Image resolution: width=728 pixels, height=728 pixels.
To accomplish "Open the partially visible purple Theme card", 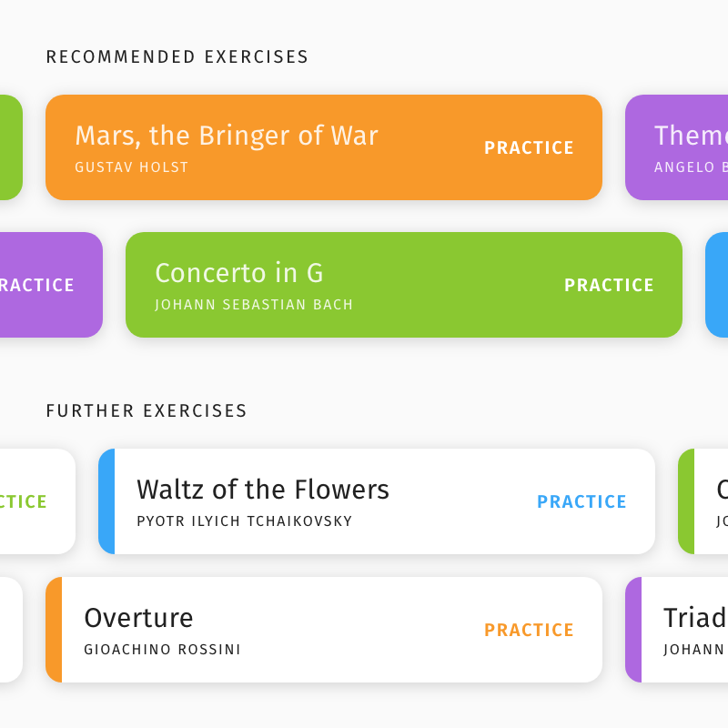I will click(x=676, y=147).
